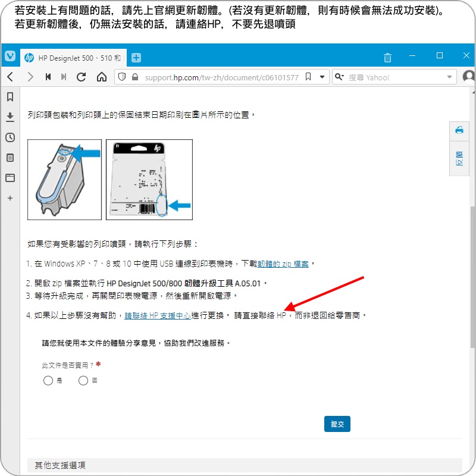Image resolution: width=476 pixels, height=476 pixels.
Task: Select the 否 radio button
Action: (x=83, y=380)
